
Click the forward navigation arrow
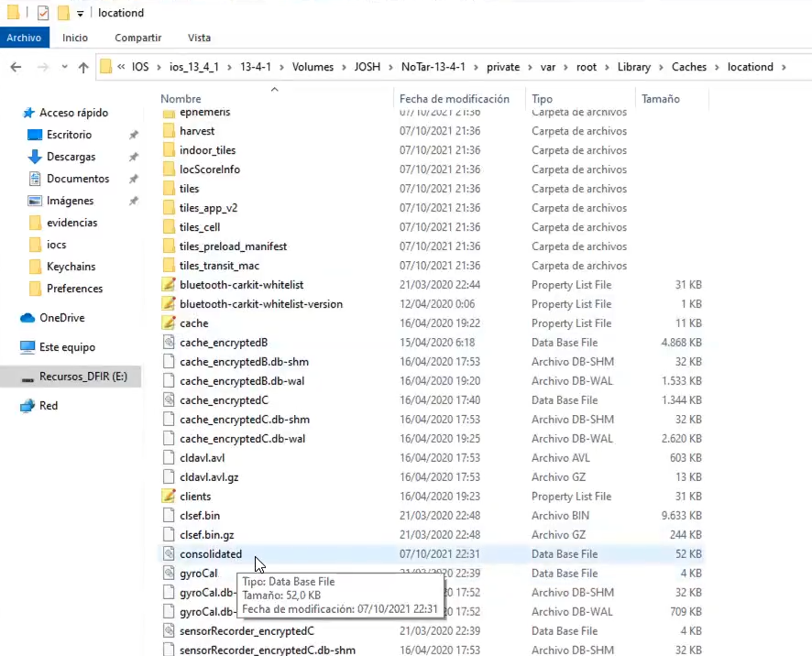43,67
